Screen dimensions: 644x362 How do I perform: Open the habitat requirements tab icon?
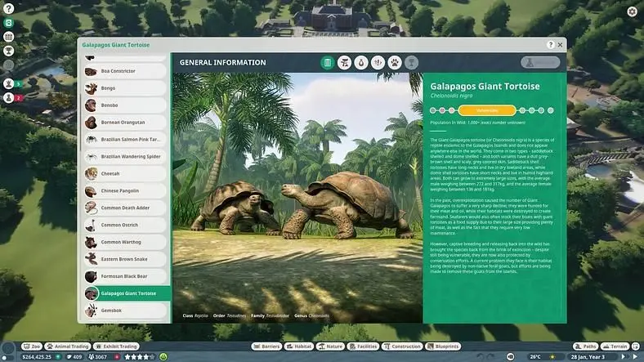click(344, 63)
